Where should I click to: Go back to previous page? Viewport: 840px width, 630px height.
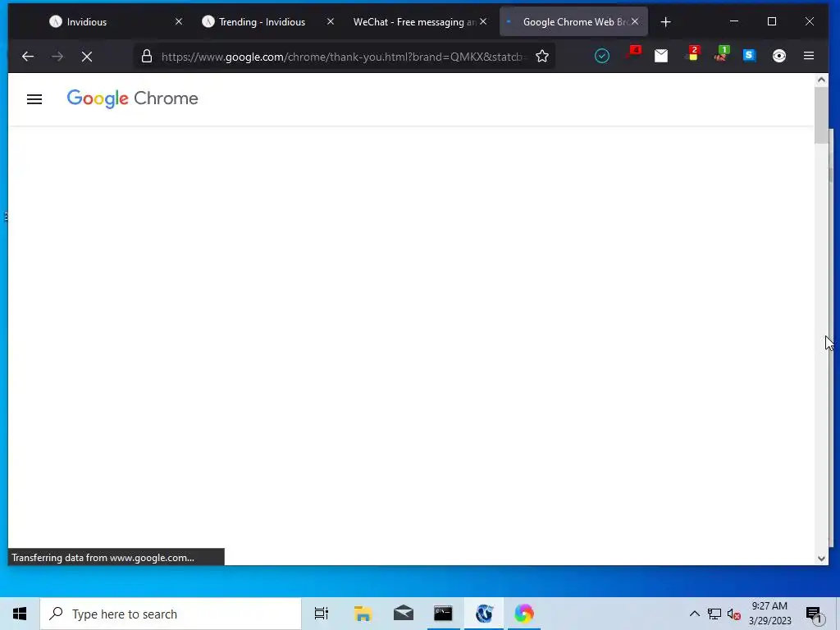point(28,57)
